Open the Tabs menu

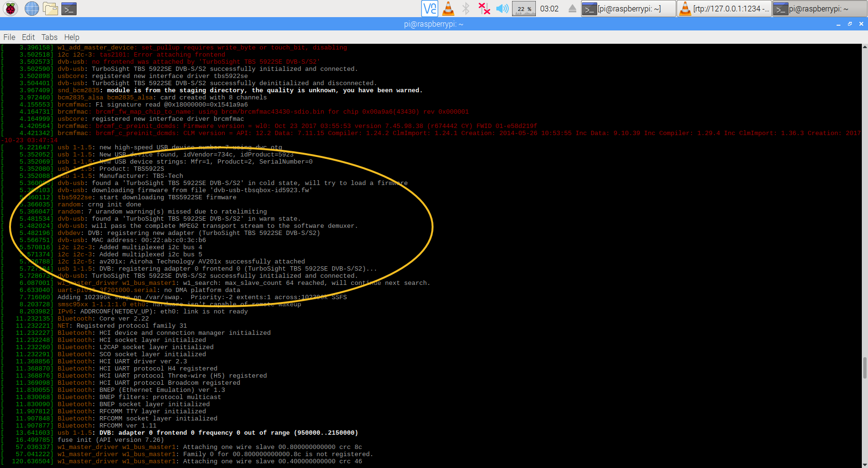tap(49, 37)
